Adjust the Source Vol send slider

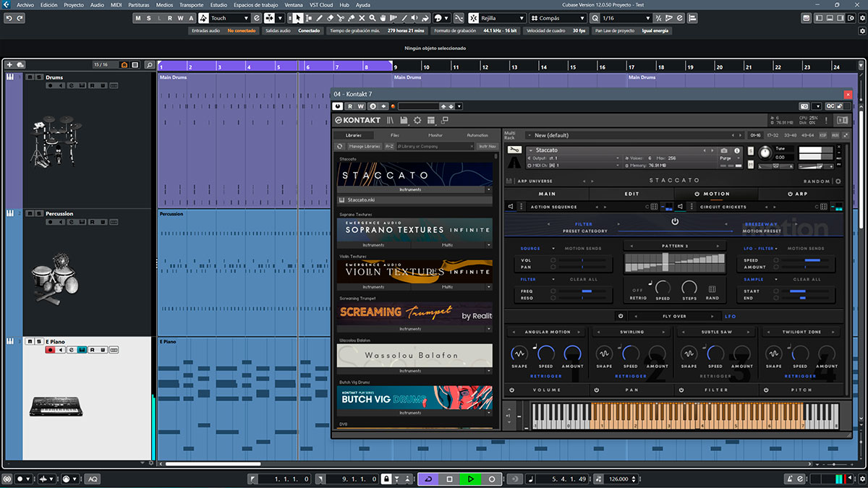(x=582, y=260)
